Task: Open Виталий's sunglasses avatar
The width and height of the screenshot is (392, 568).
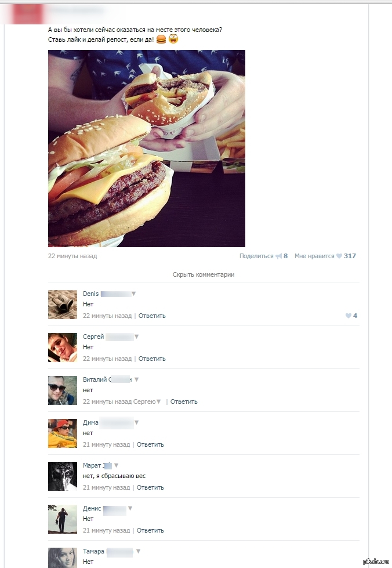Action: pos(63,390)
